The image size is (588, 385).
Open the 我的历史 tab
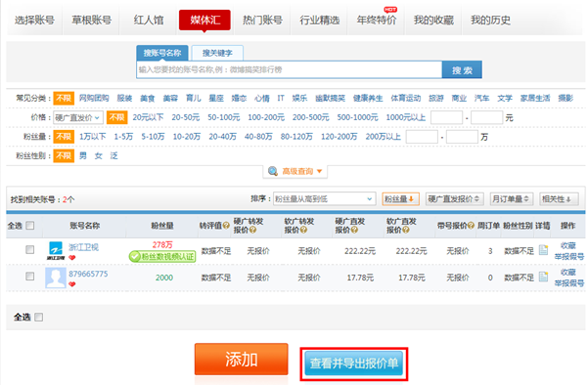(490, 21)
